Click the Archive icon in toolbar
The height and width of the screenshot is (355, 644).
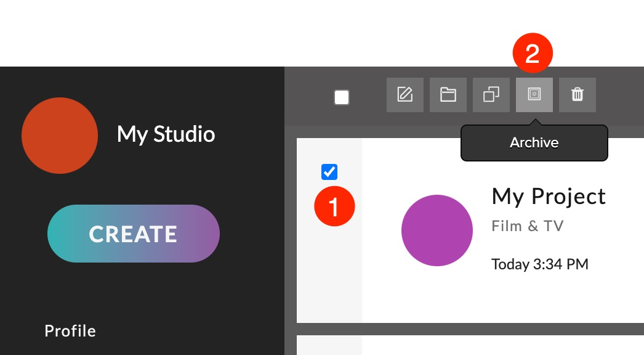[x=534, y=95]
